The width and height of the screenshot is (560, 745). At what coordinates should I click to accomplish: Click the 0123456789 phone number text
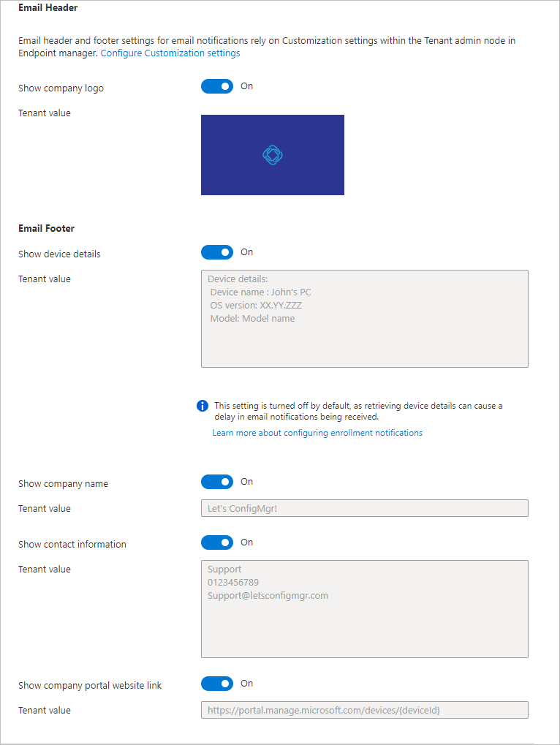click(233, 583)
